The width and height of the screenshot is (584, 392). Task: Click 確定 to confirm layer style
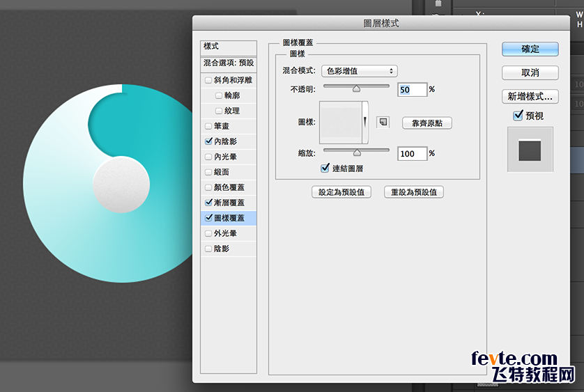(x=530, y=49)
